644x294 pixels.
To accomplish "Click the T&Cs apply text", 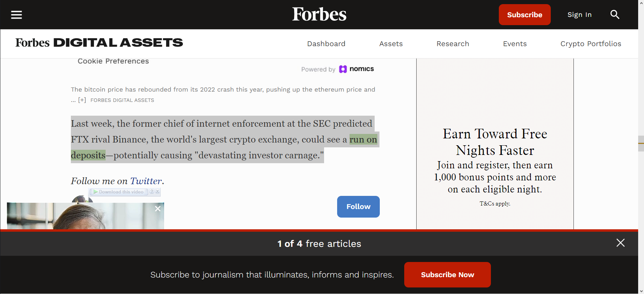I will point(495,204).
